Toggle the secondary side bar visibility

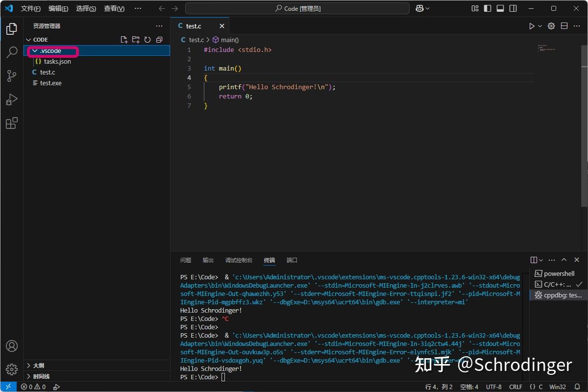point(513,8)
